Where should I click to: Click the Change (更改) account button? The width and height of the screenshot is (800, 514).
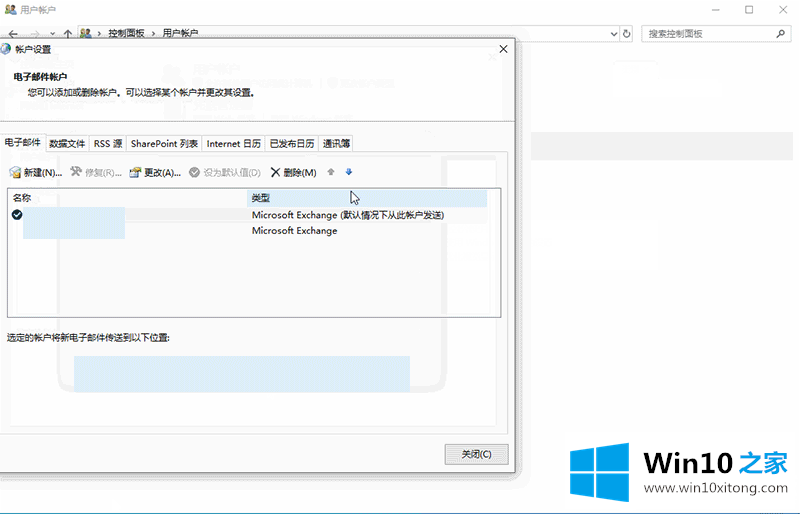155,173
